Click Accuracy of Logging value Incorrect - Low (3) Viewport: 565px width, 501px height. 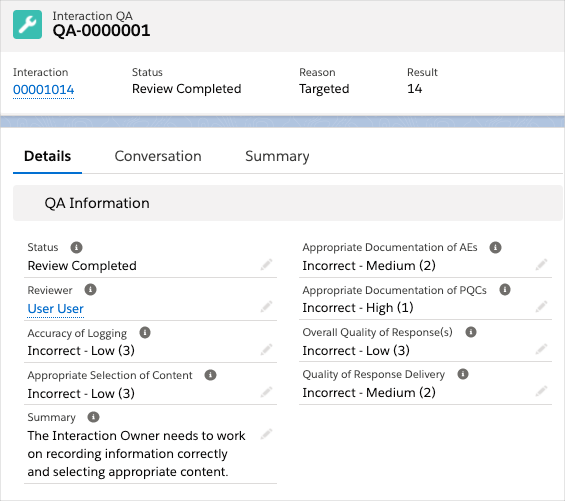81,350
